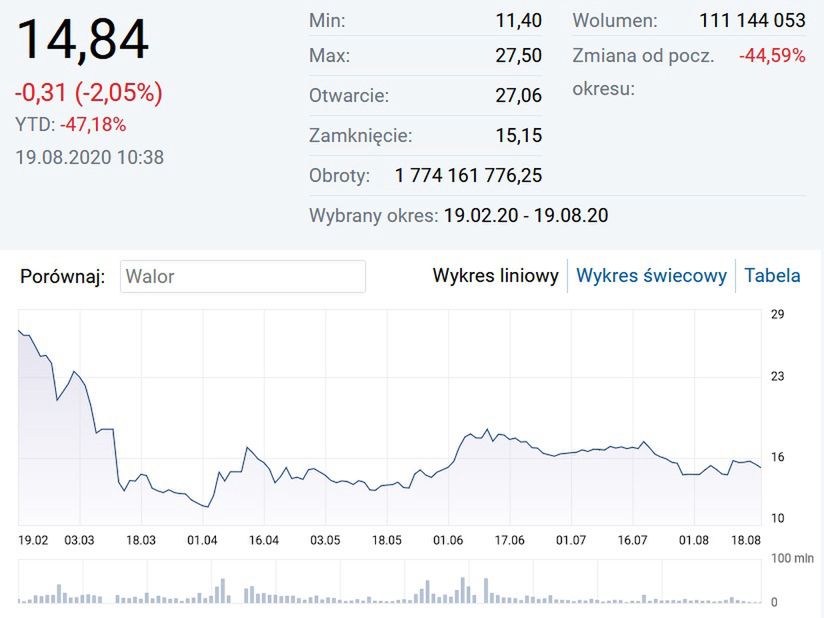Screen dimensions: 824x618
Task: Click the Porównaj label
Action: pyautogui.click(x=62, y=277)
